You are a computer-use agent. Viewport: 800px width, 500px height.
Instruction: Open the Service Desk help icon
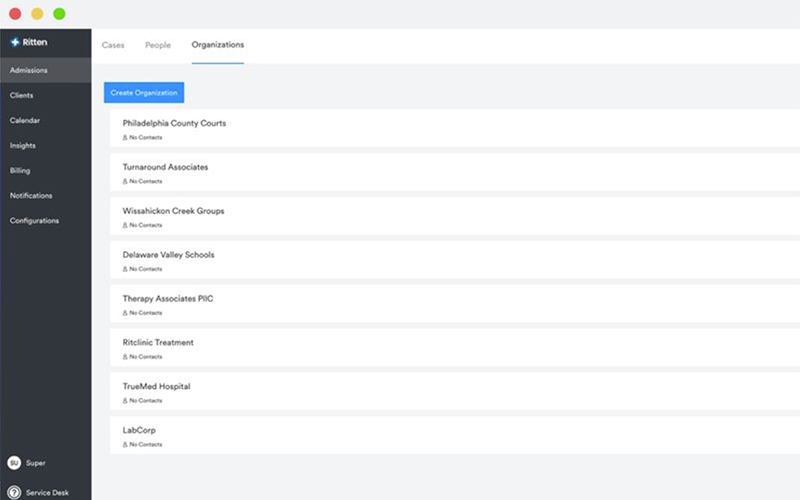click(x=14, y=492)
